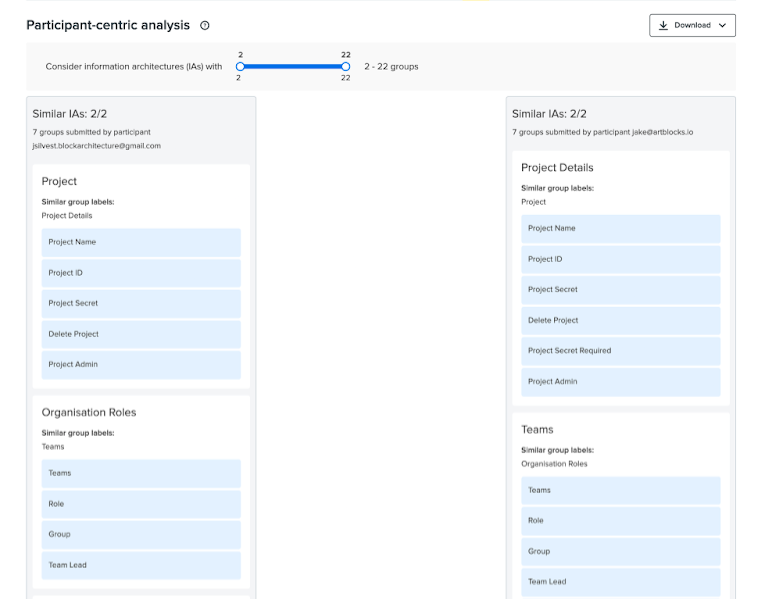Click the left panel's Similar IAs: 2/2 heading
Screen dimensions: 765x599
pyautogui.click(x=70, y=114)
